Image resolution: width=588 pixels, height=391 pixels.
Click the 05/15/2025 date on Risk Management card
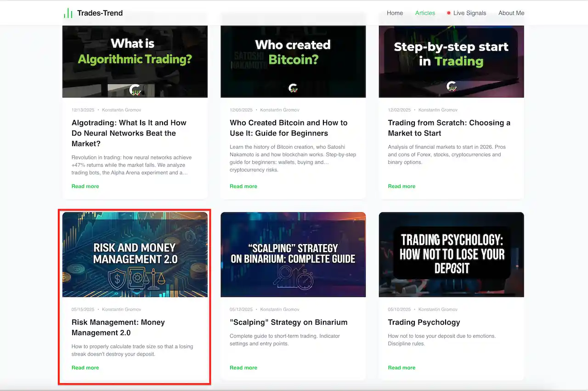coord(83,309)
